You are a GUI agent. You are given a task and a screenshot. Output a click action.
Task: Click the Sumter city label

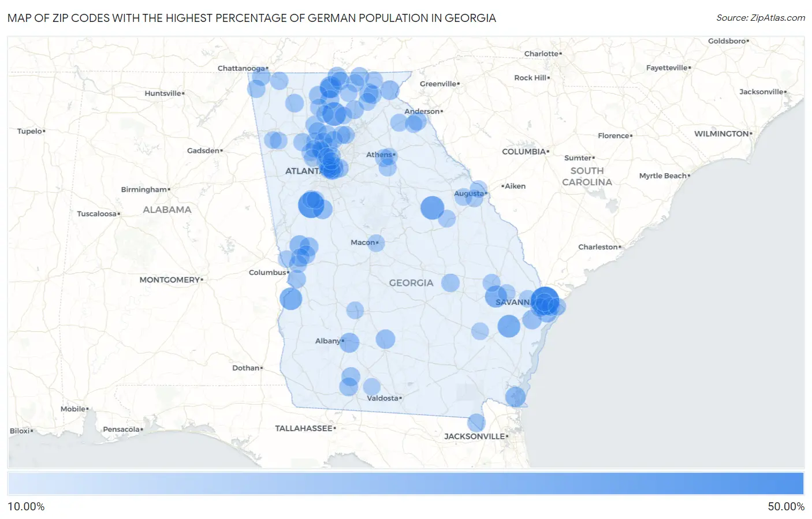[578, 158]
